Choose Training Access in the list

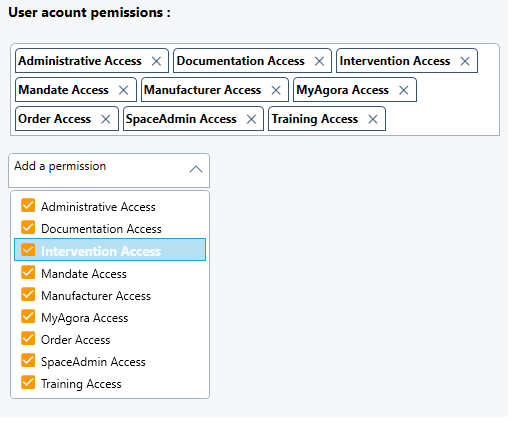(110, 384)
